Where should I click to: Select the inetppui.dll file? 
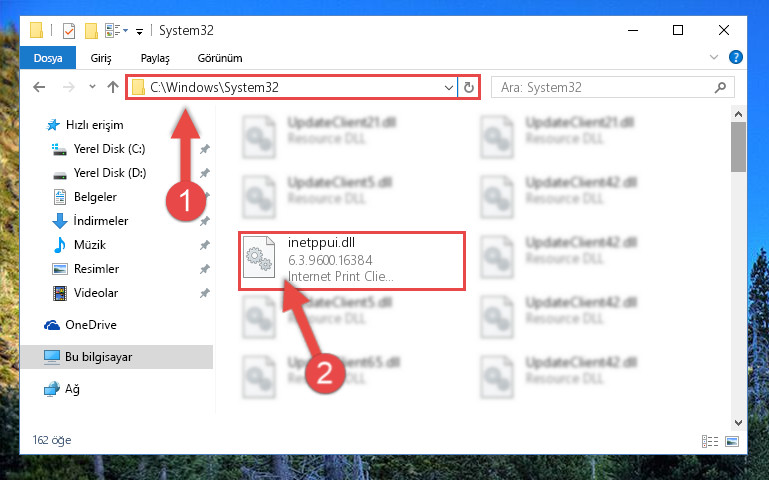click(352, 261)
